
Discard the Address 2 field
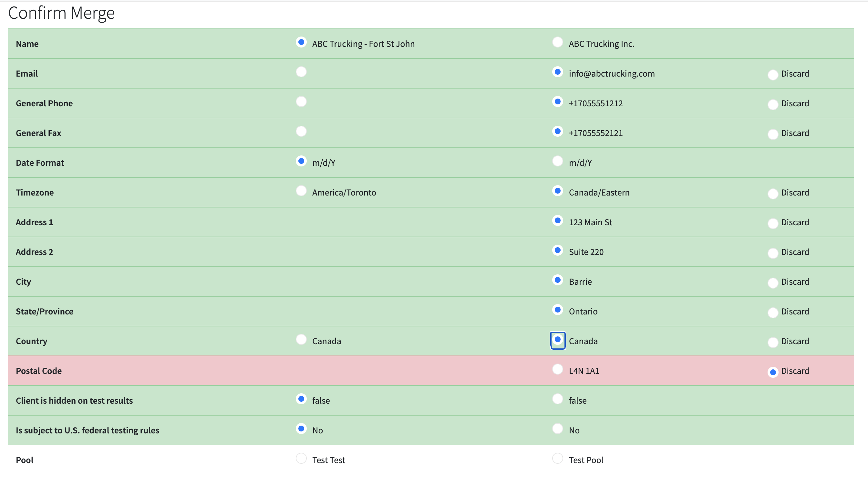pos(773,253)
